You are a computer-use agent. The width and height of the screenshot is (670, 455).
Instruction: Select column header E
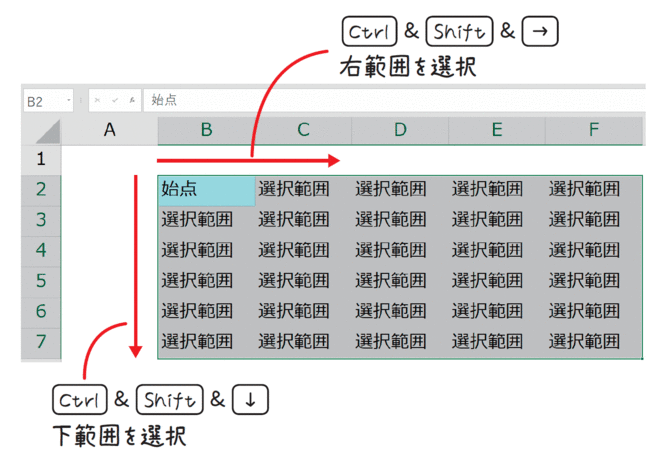tap(497, 130)
